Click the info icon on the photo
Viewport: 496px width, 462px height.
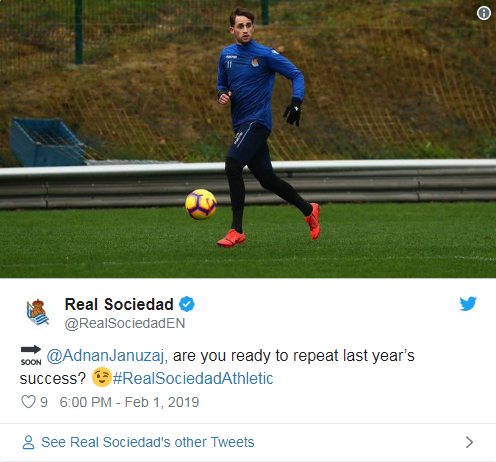pos(483,13)
